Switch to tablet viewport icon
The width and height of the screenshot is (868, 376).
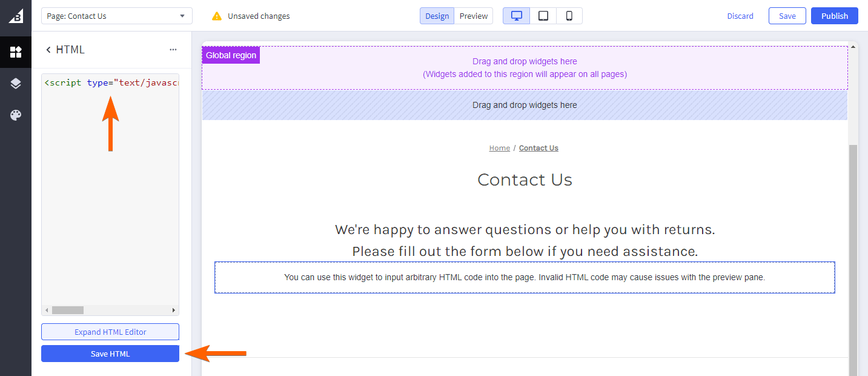click(x=543, y=16)
